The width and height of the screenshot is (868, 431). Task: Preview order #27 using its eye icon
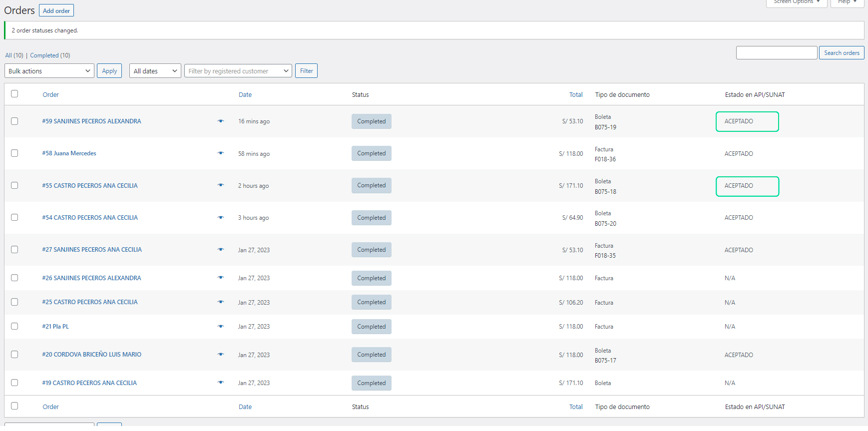[221, 250]
